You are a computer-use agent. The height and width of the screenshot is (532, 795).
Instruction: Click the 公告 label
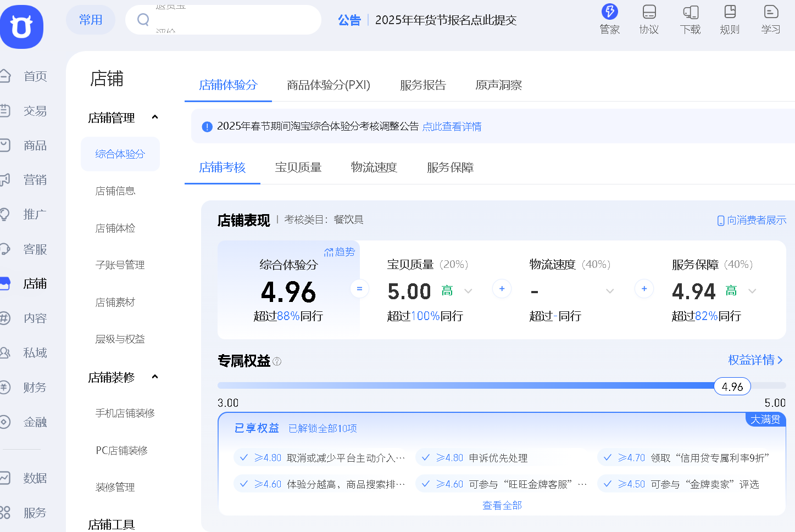tap(349, 20)
